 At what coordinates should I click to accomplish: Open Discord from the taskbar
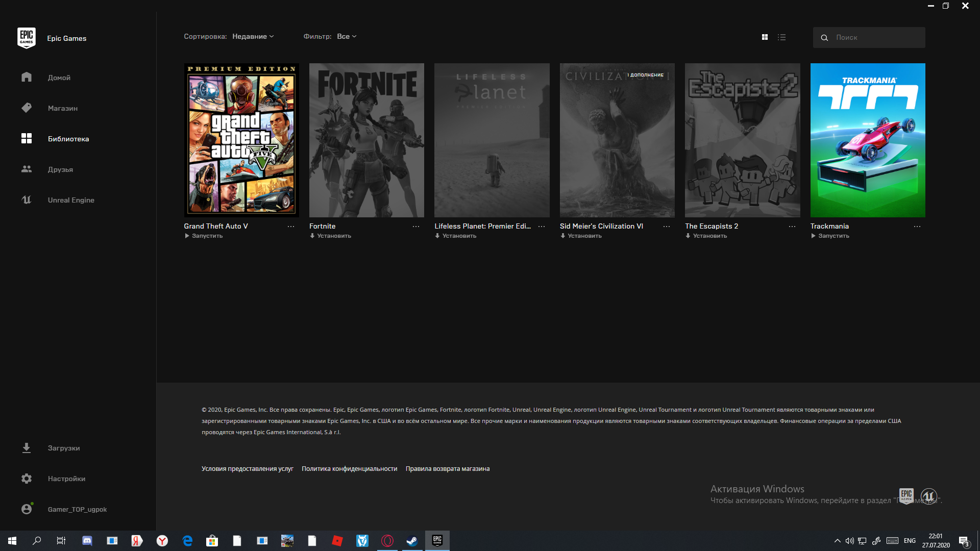pyautogui.click(x=87, y=541)
